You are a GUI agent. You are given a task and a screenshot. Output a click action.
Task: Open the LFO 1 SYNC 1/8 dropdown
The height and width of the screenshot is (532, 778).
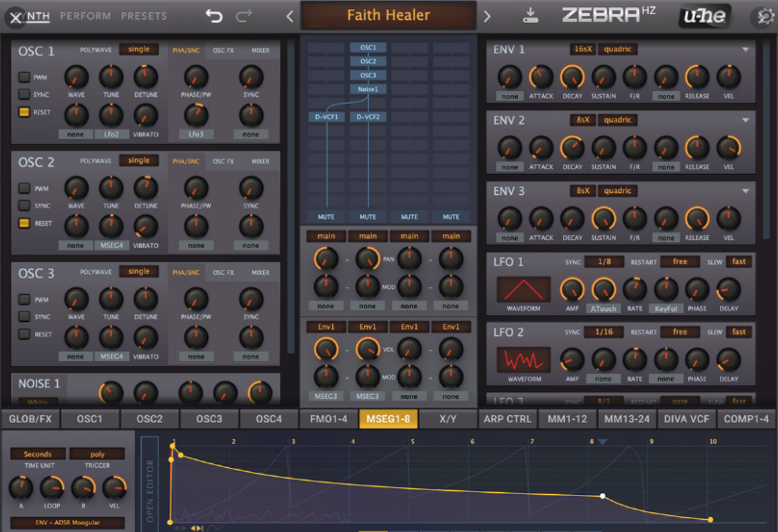(x=605, y=262)
